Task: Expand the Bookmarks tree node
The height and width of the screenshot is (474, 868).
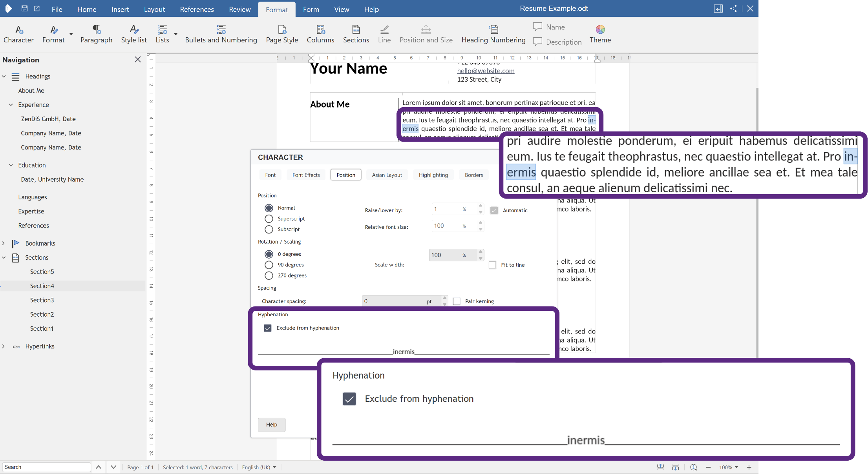Action: [4, 243]
